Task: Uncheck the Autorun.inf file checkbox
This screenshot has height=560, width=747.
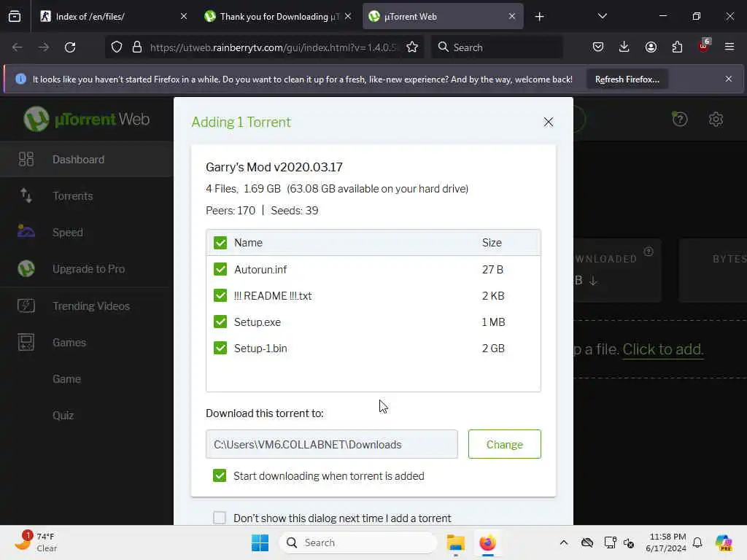Action: click(220, 270)
